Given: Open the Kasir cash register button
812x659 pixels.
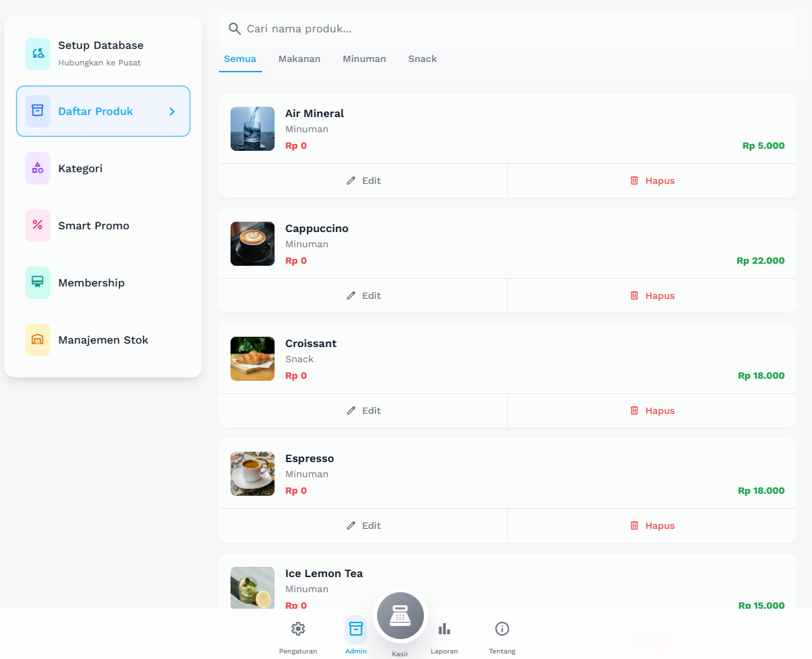Looking at the screenshot, I should 400,616.
